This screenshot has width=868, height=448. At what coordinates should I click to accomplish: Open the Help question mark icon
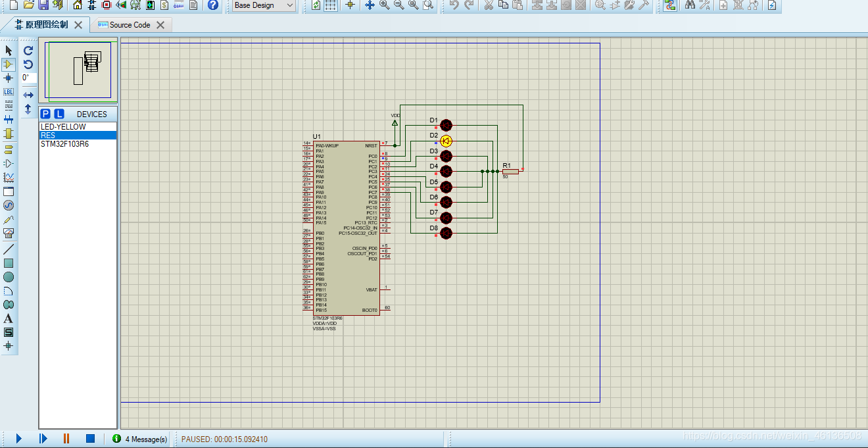click(212, 5)
